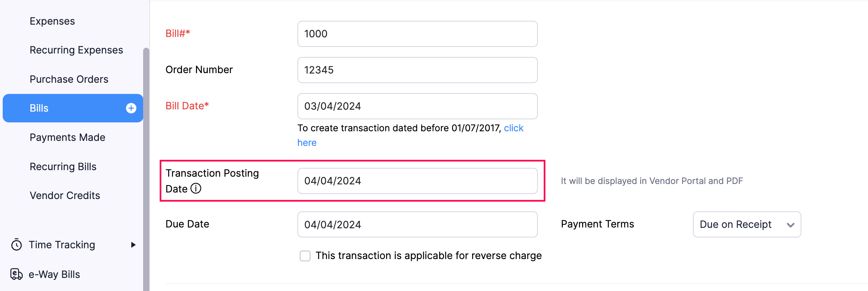Select Expenses in the sidebar
Viewport: 868px width, 291px height.
point(52,21)
